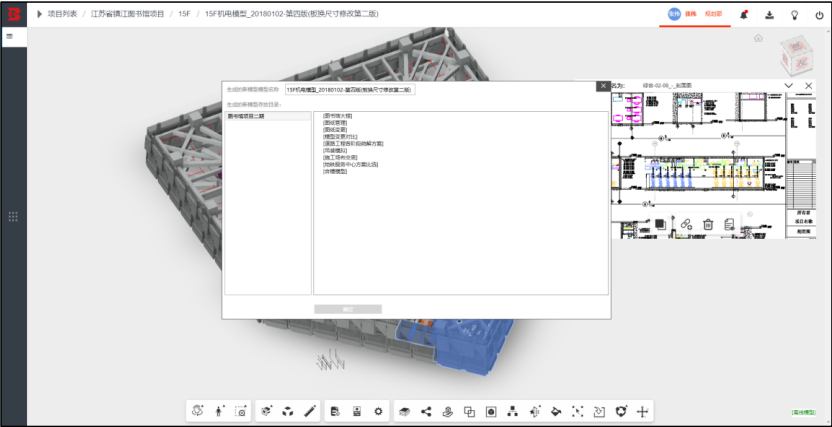Click the hand holding layers icon

click(448, 411)
